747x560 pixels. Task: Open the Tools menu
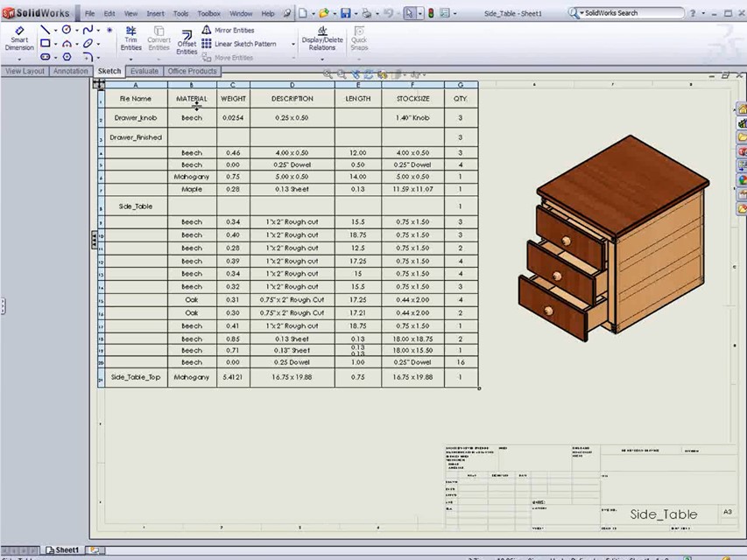coord(180,12)
